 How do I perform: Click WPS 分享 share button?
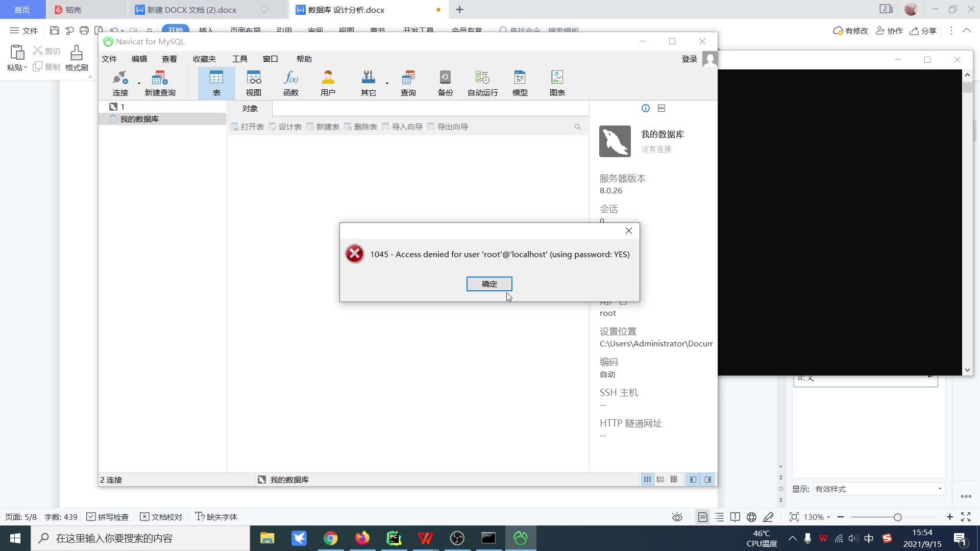[923, 31]
